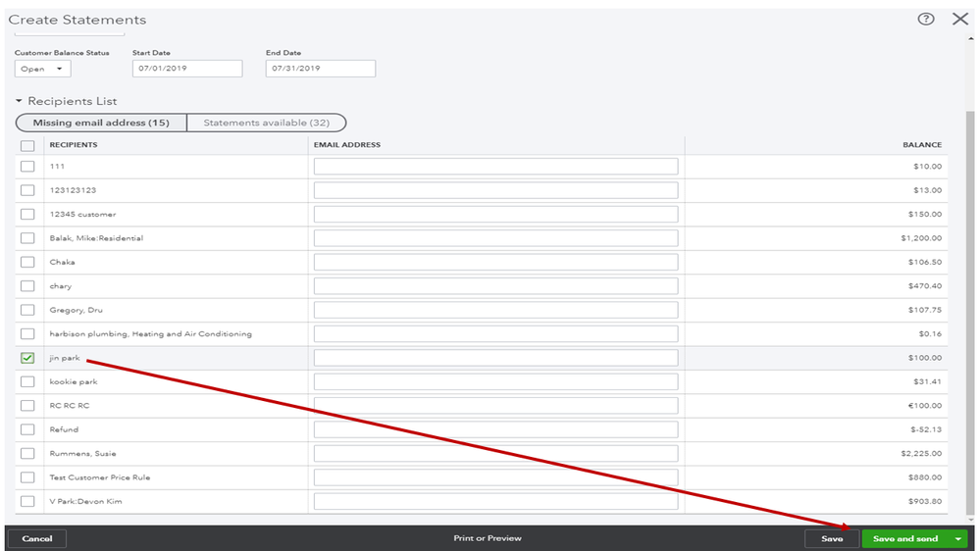Click email field for jin park
The height and width of the screenshot is (551, 980).
pyautogui.click(x=495, y=358)
